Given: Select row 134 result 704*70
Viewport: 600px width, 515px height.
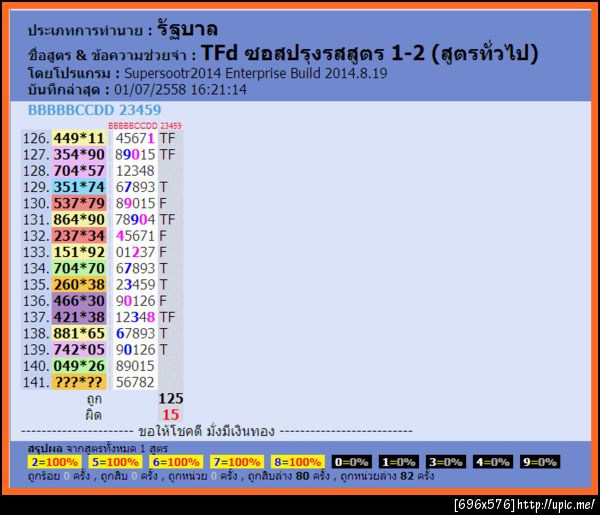Looking at the screenshot, I should point(79,268).
